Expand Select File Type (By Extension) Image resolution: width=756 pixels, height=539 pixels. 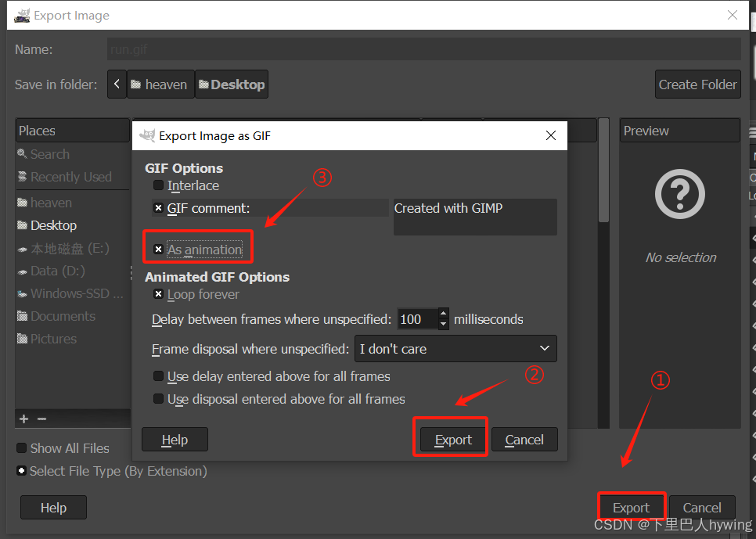(x=21, y=470)
